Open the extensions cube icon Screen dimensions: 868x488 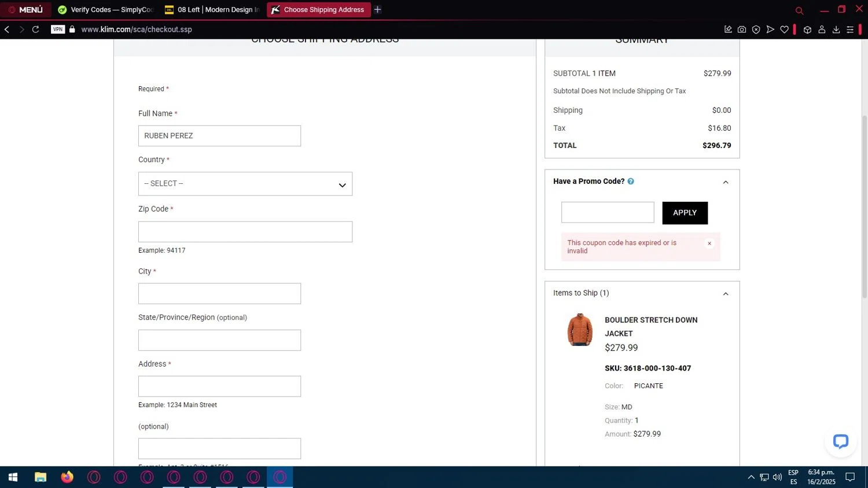pyautogui.click(x=807, y=29)
